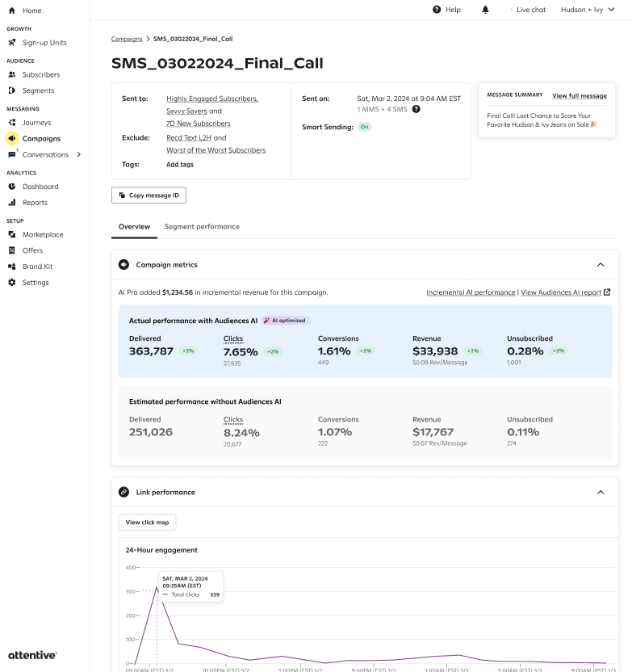632x672 pixels.
Task: Open Subscribers in the sidebar
Action: click(x=41, y=74)
